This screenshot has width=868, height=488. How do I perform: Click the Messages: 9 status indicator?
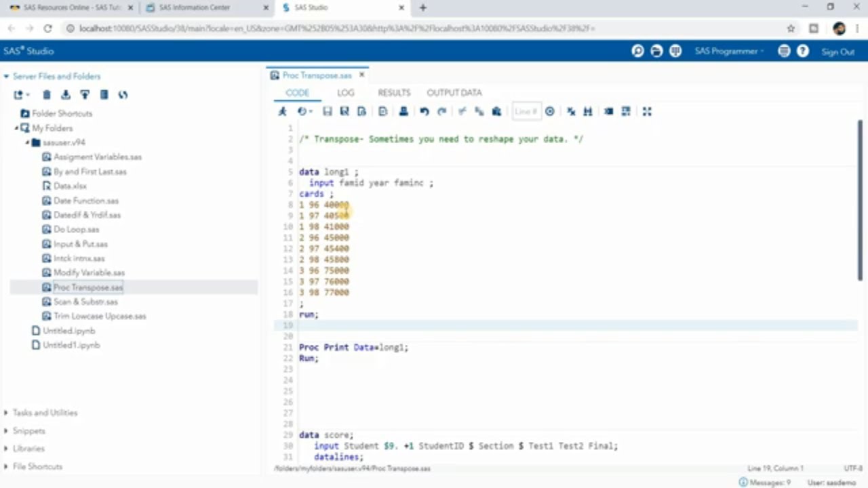point(765,483)
